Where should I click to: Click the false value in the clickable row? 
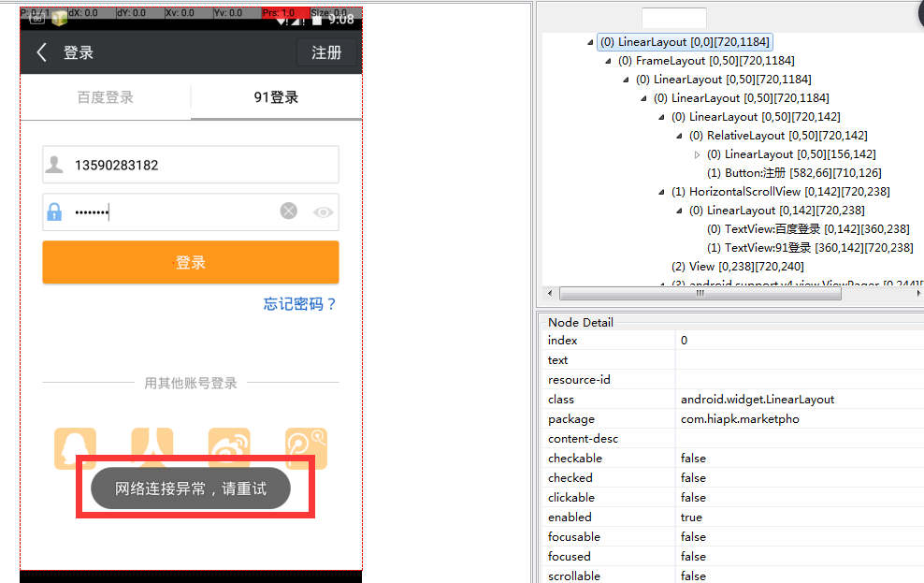(693, 498)
